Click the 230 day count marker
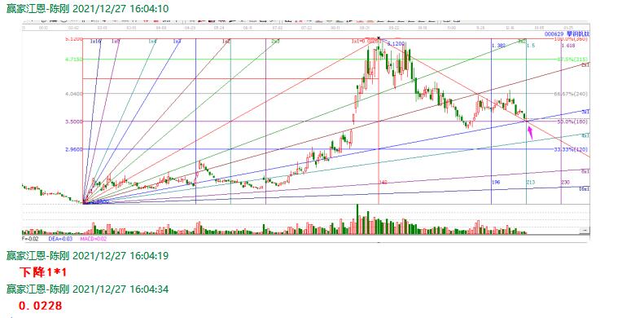 pyautogui.click(x=566, y=182)
